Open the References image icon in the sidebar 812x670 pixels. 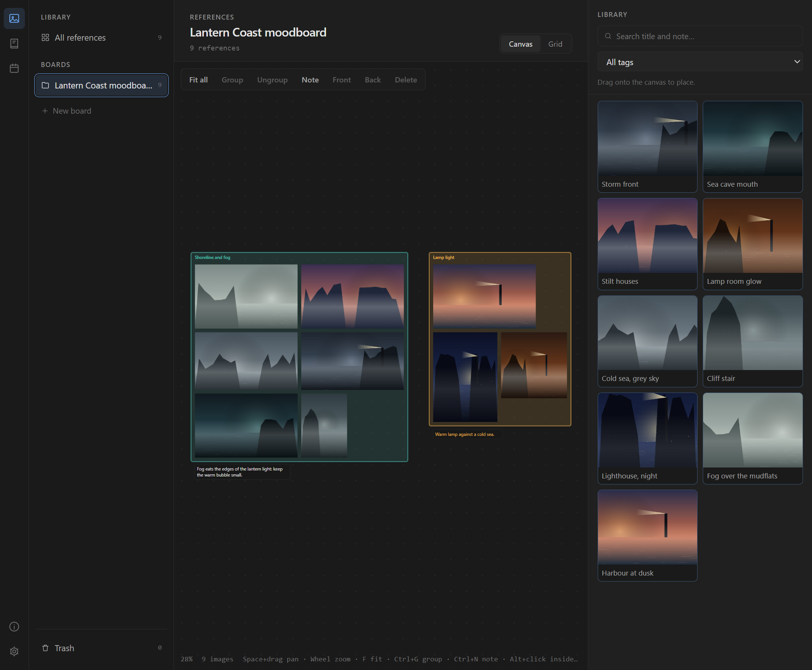[x=14, y=18]
